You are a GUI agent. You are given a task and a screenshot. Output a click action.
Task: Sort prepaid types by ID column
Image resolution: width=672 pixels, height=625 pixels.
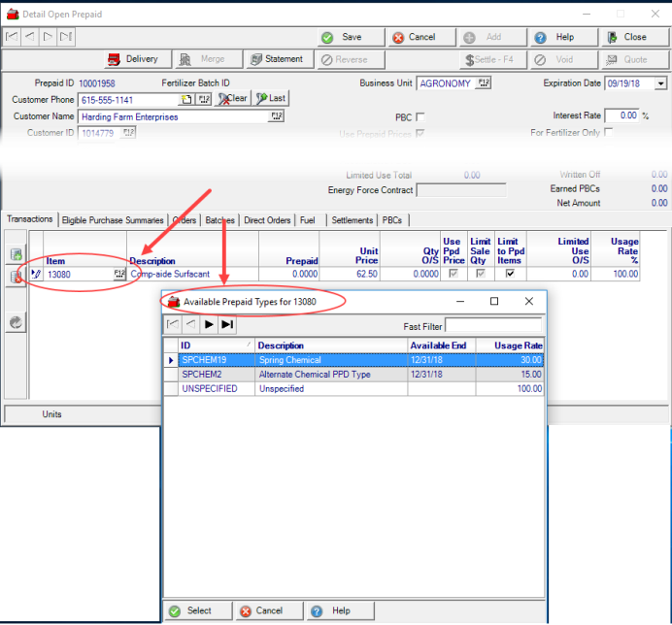pos(214,345)
